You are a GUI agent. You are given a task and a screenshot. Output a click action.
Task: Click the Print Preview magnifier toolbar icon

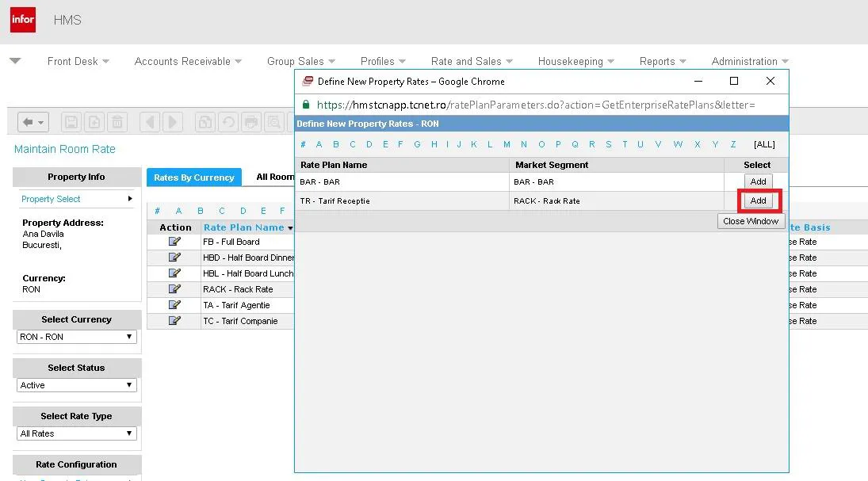point(274,122)
